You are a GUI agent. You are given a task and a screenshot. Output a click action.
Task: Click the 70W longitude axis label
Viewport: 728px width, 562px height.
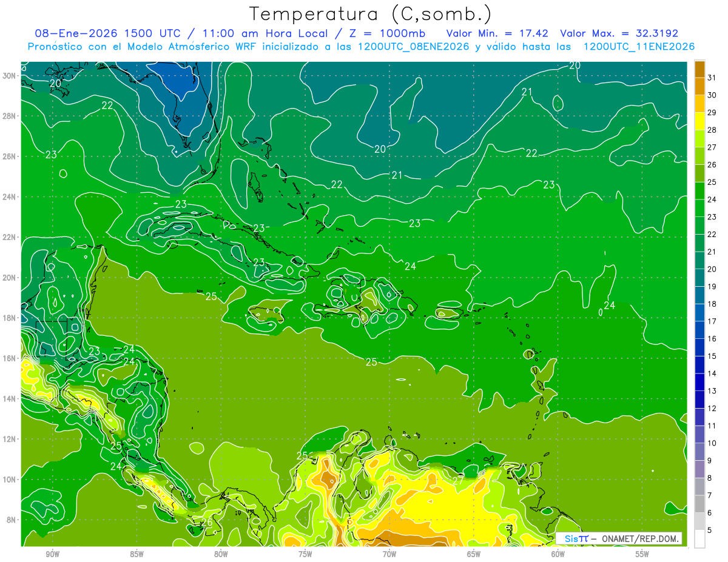(x=389, y=554)
